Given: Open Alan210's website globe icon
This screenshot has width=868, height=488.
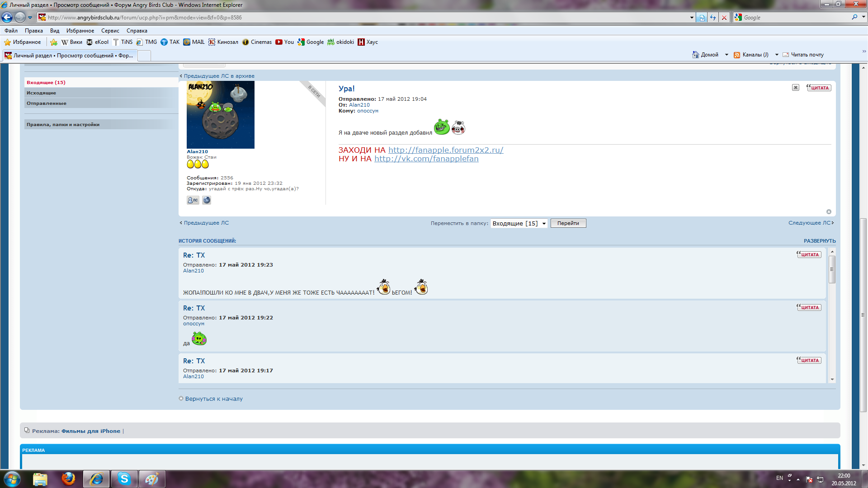Looking at the screenshot, I should (207, 200).
